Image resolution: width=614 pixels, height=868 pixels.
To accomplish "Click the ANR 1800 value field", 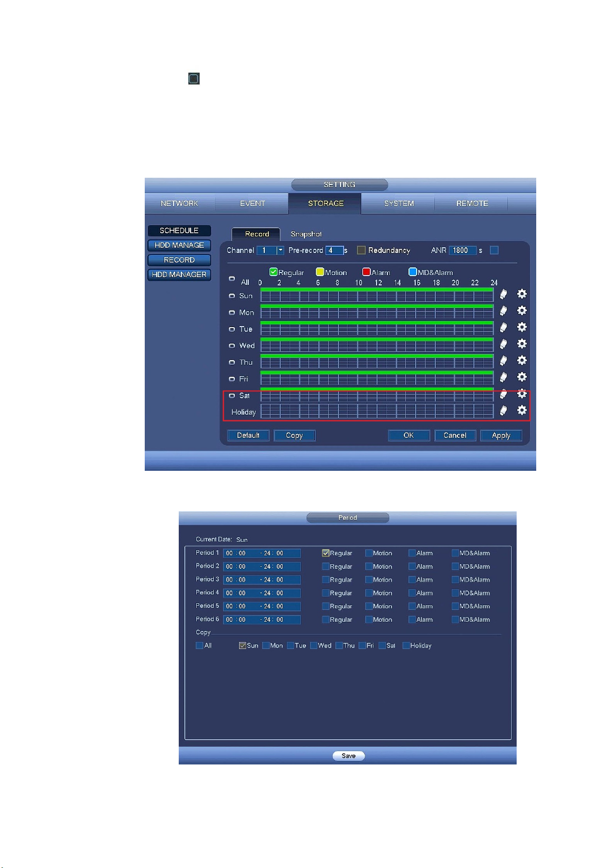I will pos(463,250).
